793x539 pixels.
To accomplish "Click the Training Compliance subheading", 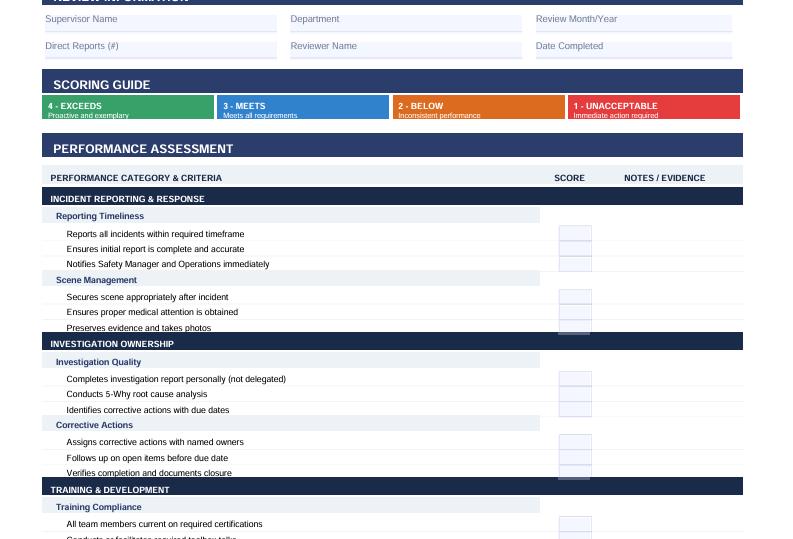I will (99, 507).
